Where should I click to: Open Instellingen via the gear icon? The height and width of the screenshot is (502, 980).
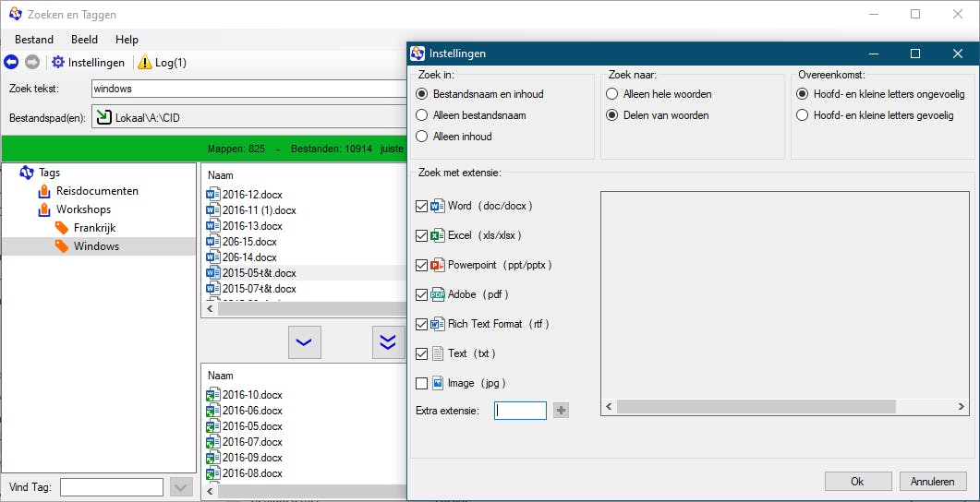coord(58,63)
